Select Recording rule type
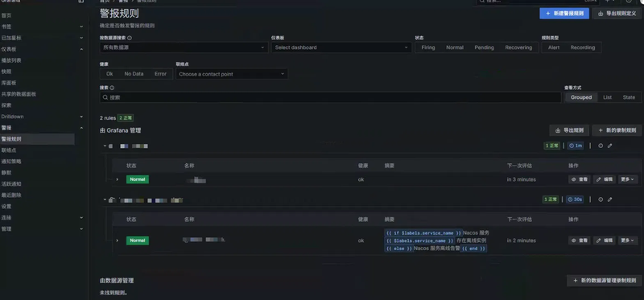 click(582, 47)
